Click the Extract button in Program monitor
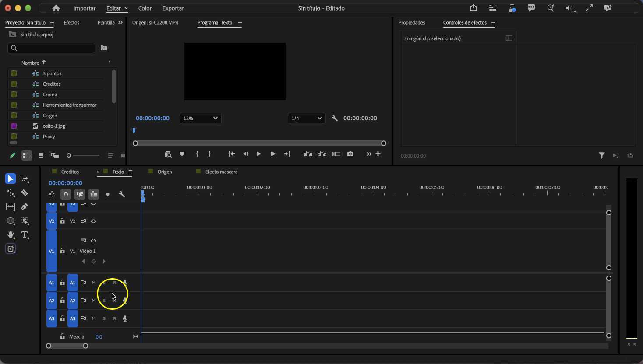Viewport: 643px width, 364px height. (x=322, y=154)
